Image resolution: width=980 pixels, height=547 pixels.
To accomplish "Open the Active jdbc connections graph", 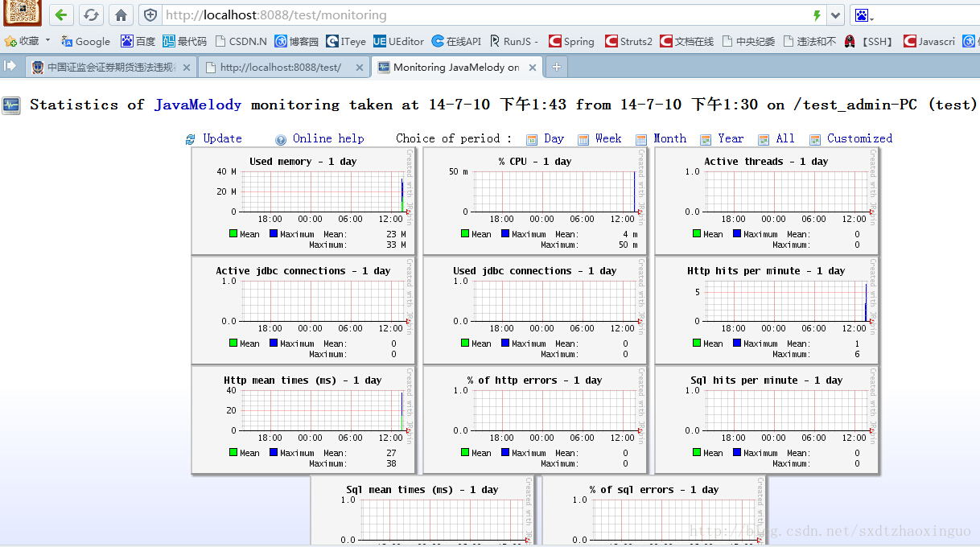I will (303, 311).
